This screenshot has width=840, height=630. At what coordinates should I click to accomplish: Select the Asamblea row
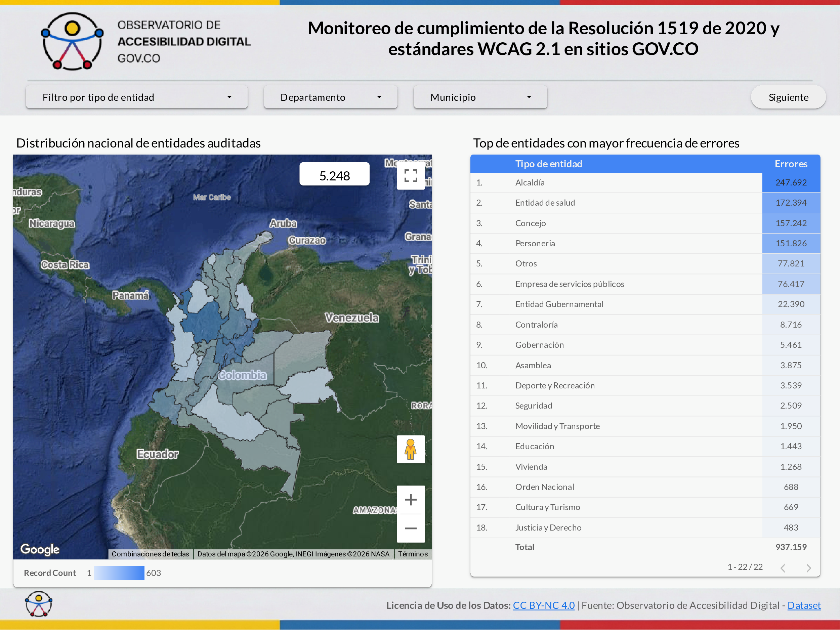pos(645,365)
